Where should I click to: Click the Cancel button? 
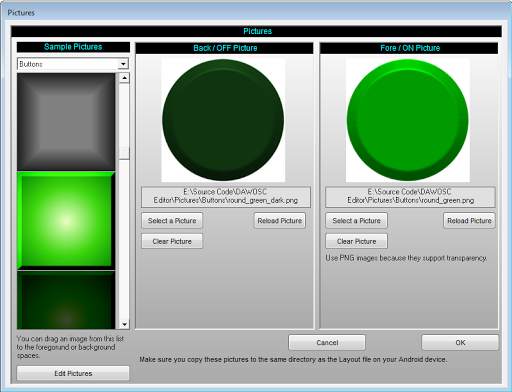(327, 343)
